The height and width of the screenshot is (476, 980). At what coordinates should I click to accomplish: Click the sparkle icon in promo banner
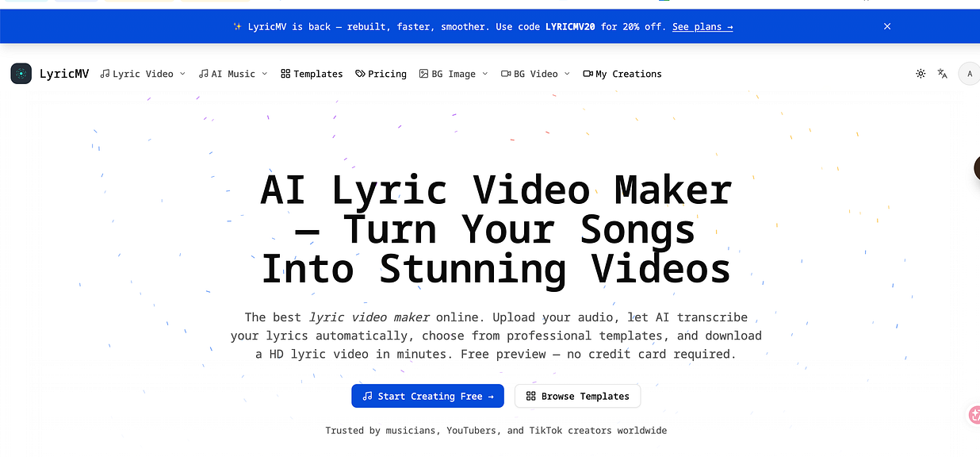pos(237,27)
